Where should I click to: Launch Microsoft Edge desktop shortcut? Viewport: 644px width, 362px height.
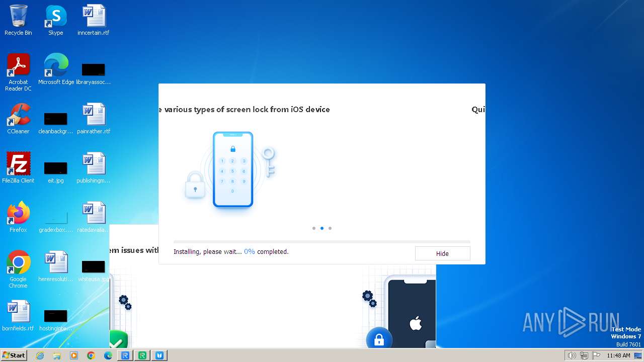point(56,69)
